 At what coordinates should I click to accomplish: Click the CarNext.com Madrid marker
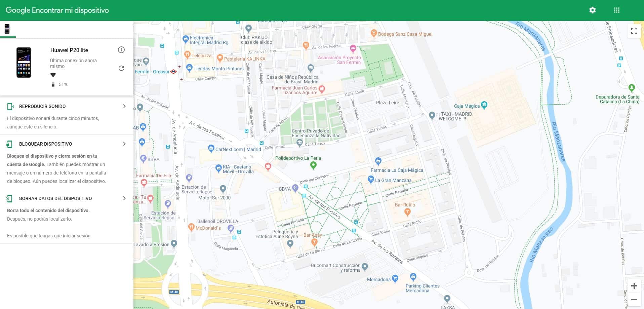click(211, 148)
